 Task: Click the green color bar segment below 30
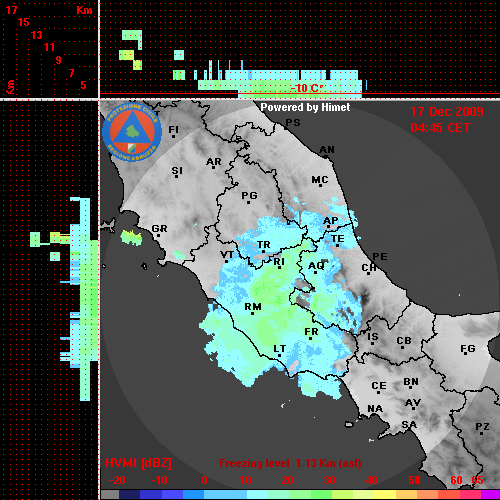coord(322,494)
